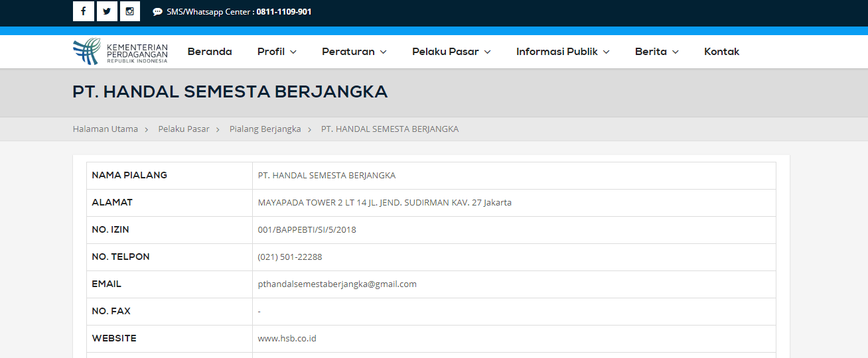Viewport: 868px width, 358px height.
Task: Click the SMS/Whatsapp number 0811-1109-901
Action: [x=283, y=12]
